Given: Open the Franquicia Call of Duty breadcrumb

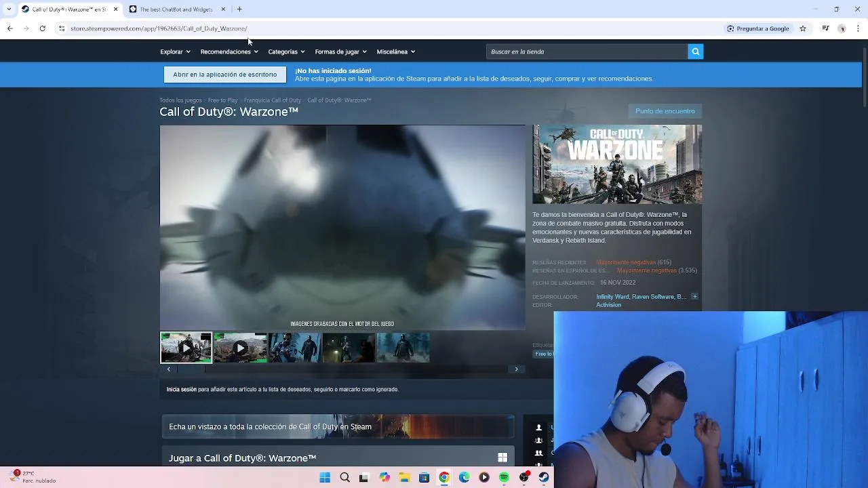Looking at the screenshot, I should point(273,100).
